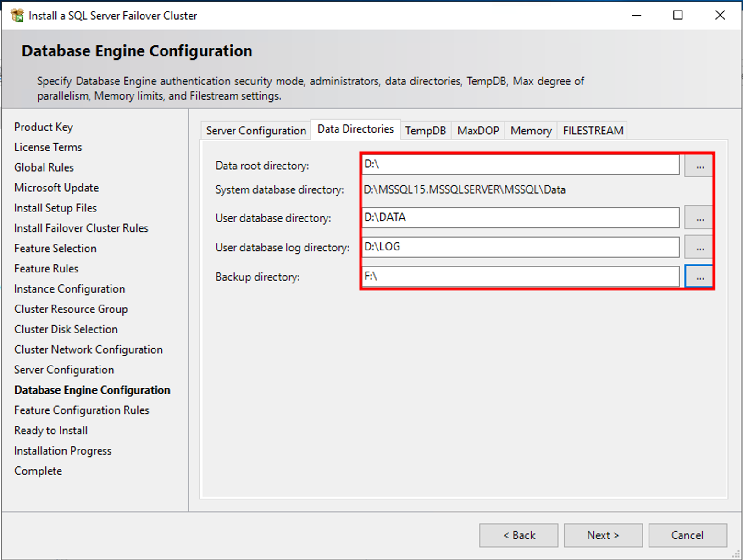
Task: Switch to the Memory tab
Action: coord(531,131)
